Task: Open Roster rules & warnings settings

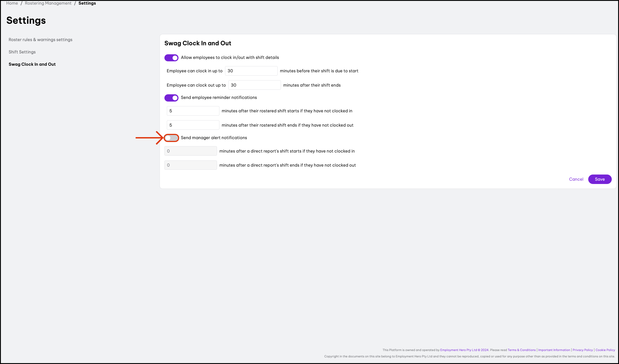Action: pos(40,40)
